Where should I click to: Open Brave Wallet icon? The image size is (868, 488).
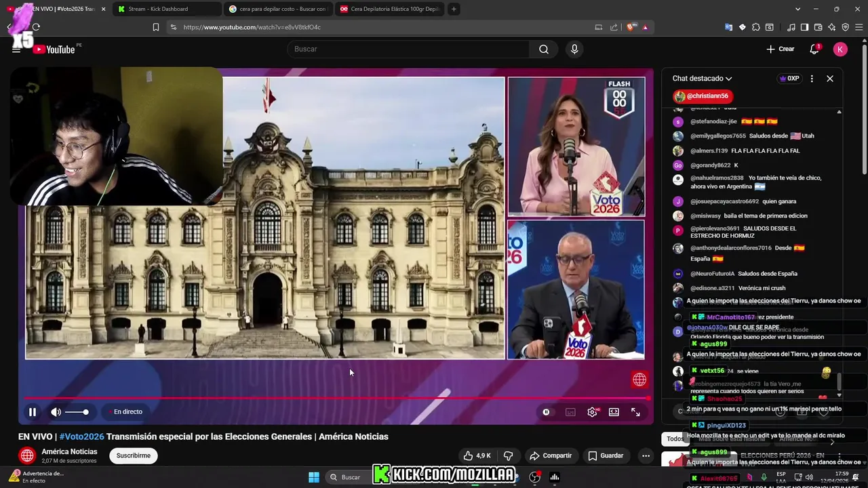click(818, 27)
